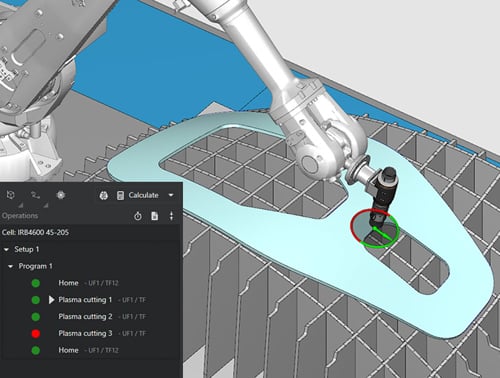Select the Plasma cutting 1 operation

(x=85, y=300)
